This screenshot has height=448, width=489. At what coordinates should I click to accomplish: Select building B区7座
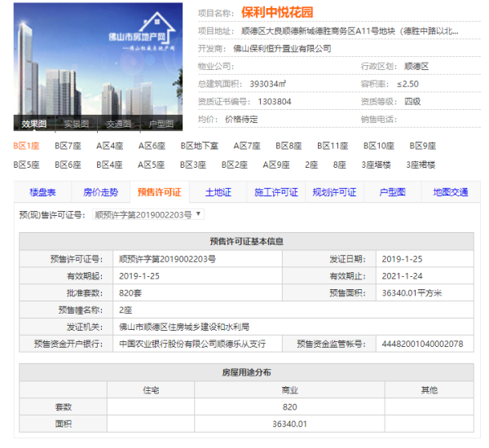(x=68, y=146)
